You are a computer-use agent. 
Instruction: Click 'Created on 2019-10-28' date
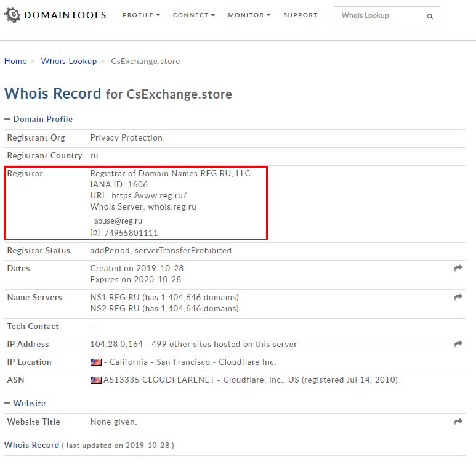pyautogui.click(x=137, y=268)
